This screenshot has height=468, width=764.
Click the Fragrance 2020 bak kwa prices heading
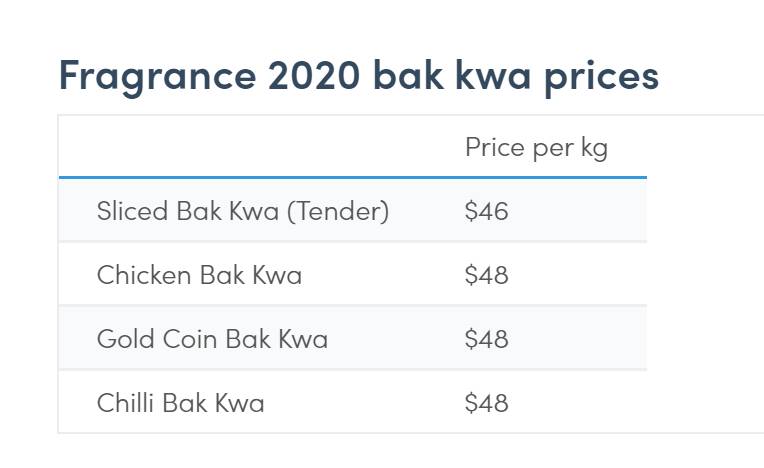358,76
